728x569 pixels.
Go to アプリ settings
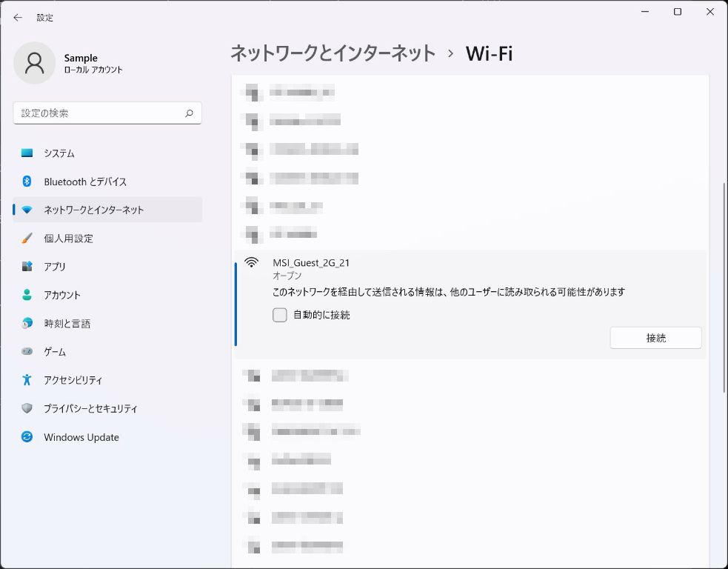click(107, 267)
